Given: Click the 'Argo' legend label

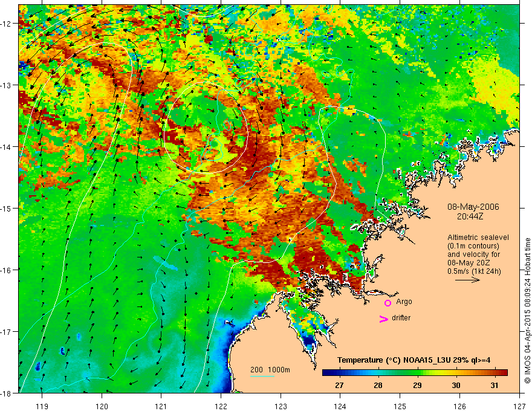Looking at the screenshot, I should (x=404, y=302).
